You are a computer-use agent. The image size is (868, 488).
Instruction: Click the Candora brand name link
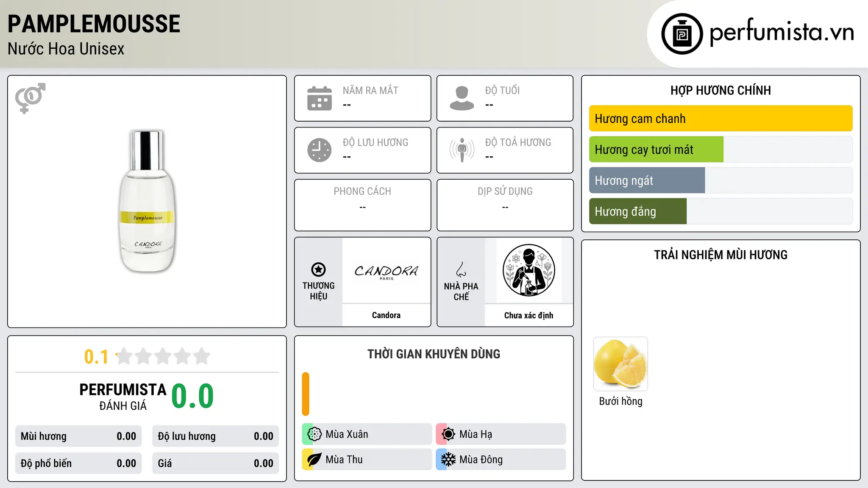[x=386, y=315]
